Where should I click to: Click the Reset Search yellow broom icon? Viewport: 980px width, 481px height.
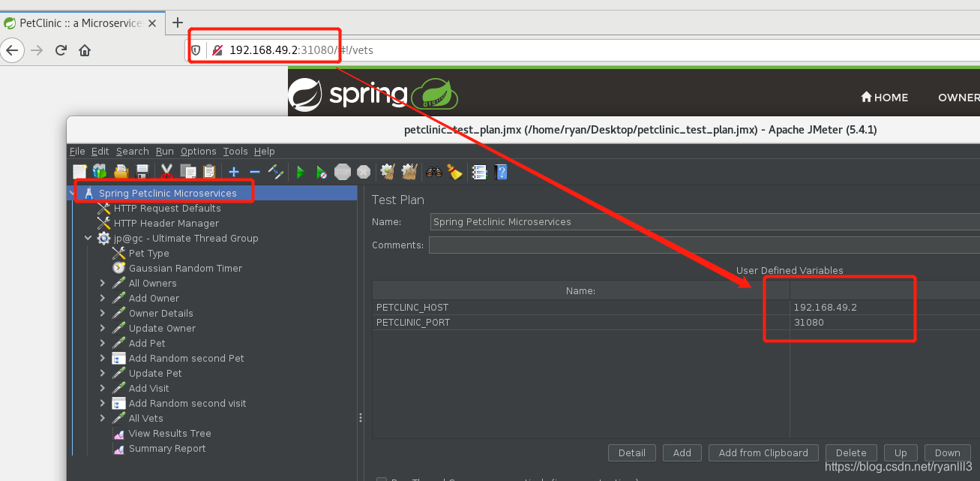(x=455, y=172)
